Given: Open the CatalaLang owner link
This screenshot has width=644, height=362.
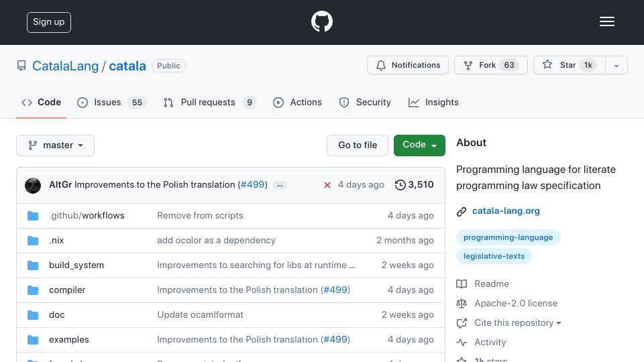Looking at the screenshot, I should (65, 66).
